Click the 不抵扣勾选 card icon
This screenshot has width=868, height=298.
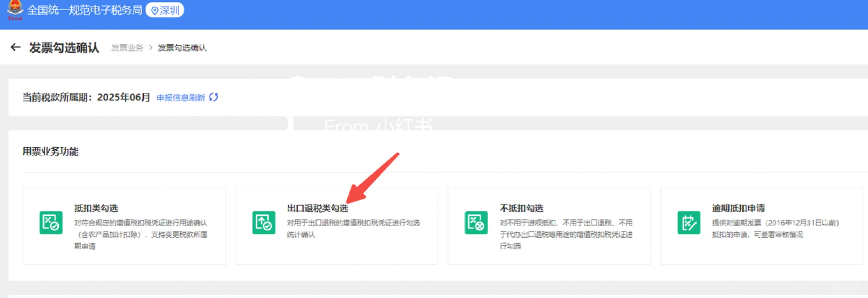click(x=476, y=223)
